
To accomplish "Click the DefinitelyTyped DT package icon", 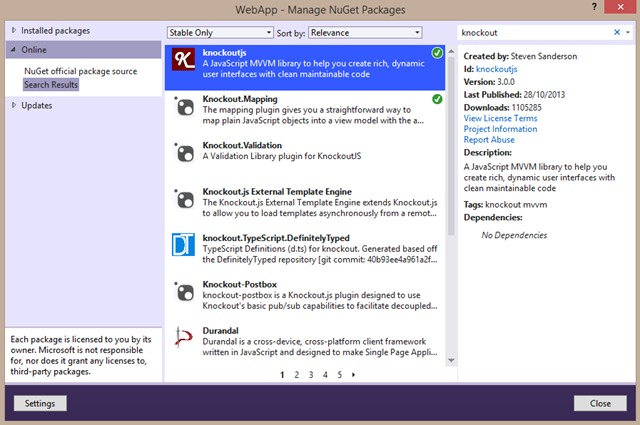I will pyautogui.click(x=183, y=245).
